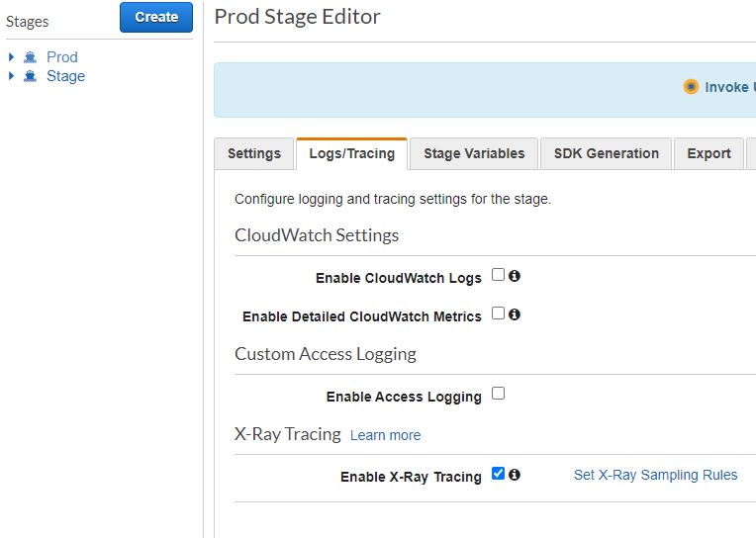Tick Enable Detailed CloudWatch Metrics checkbox
The image size is (756, 538).
498,314
